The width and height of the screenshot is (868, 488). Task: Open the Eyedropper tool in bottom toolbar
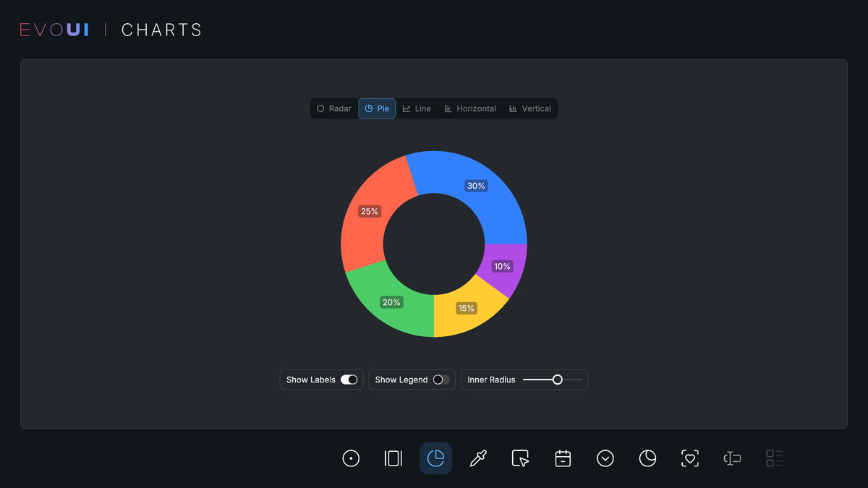478,458
